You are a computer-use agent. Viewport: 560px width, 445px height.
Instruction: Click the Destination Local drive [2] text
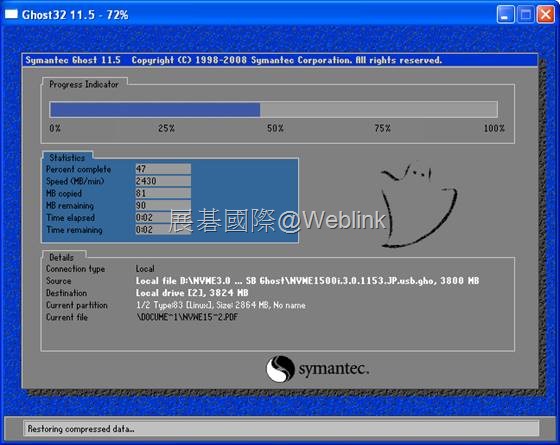pos(192,293)
